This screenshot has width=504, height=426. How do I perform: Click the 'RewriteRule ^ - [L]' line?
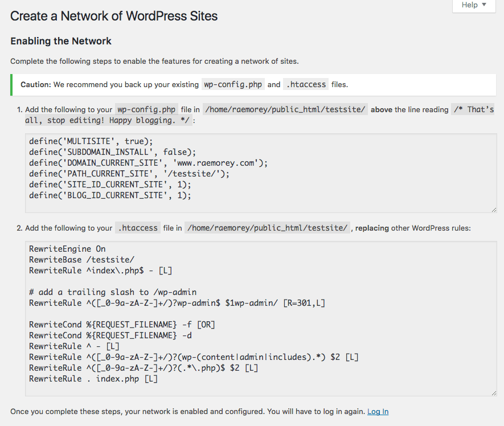pos(74,347)
